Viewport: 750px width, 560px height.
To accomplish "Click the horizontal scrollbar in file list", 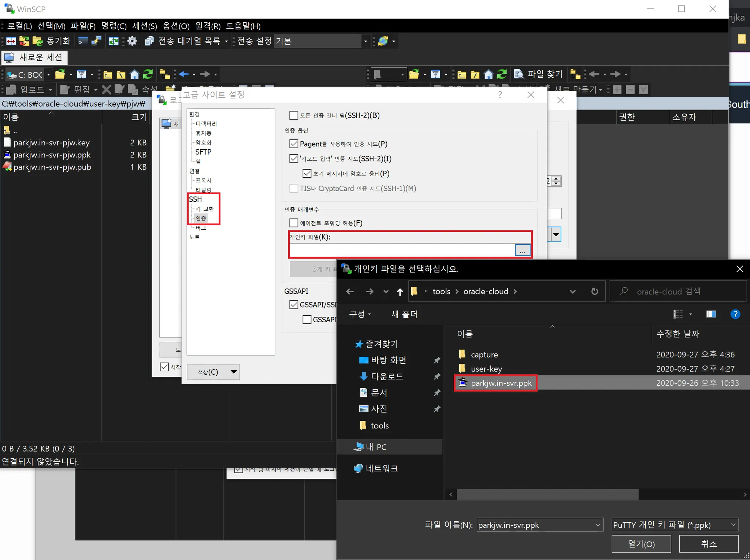I will point(547,494).
